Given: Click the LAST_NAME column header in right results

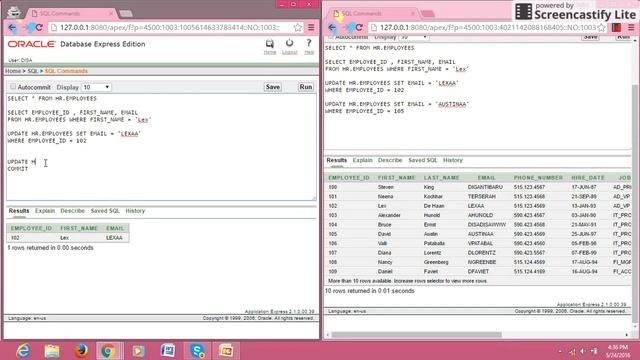Looking at the screenshot, I should (442, 178).
